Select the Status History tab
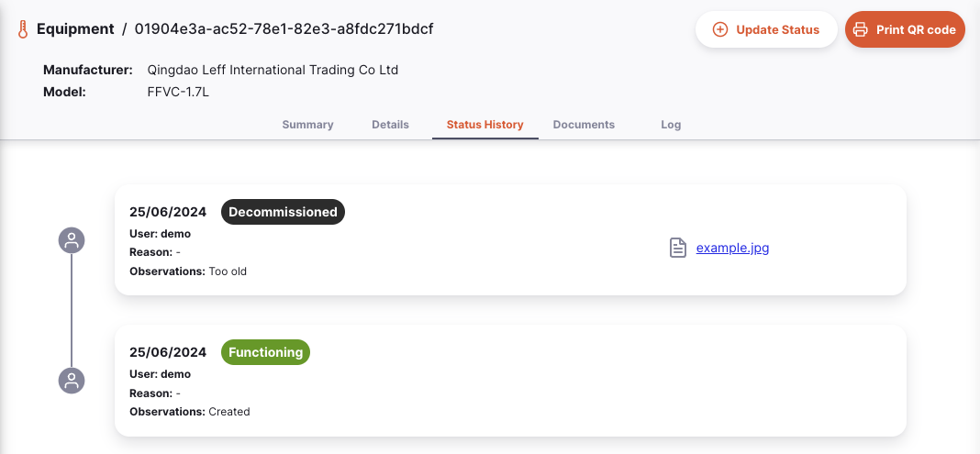980x454 pixels. [485, 124]
